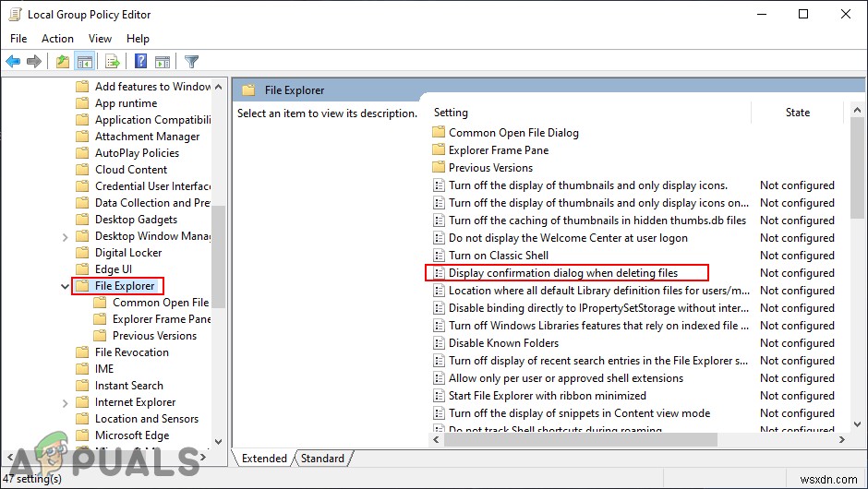Click folder icon of Previous Versions in settings list

tap(439, 167)
